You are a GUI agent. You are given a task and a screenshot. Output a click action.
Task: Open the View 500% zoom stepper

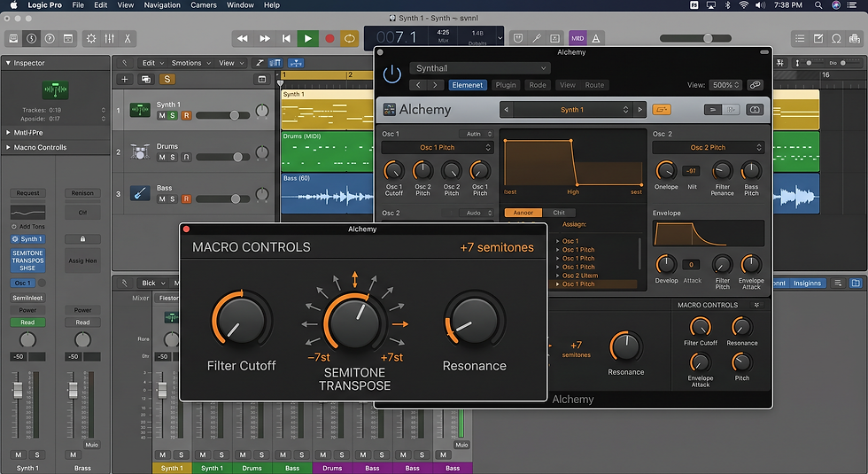pyautogui.click(x=725, y=85)
